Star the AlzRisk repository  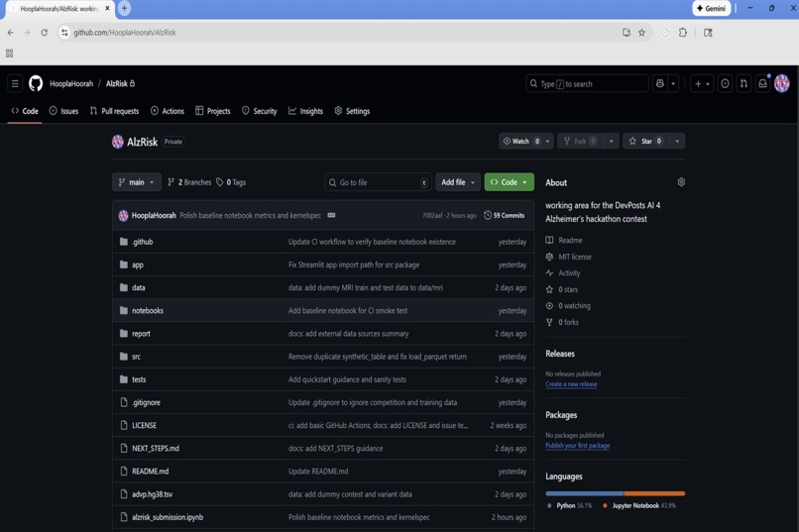645,141
